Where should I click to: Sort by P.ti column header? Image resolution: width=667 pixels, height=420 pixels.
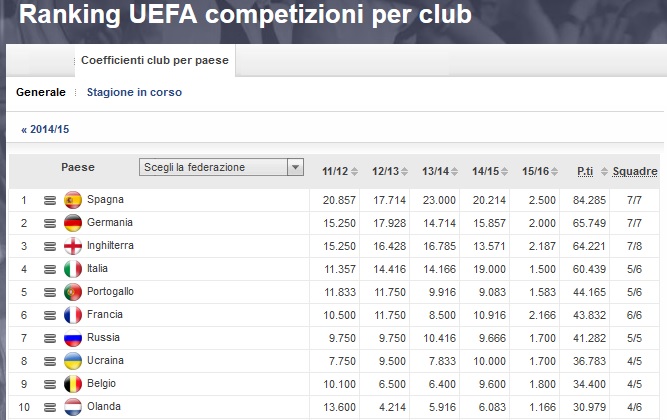coord(585,172)
